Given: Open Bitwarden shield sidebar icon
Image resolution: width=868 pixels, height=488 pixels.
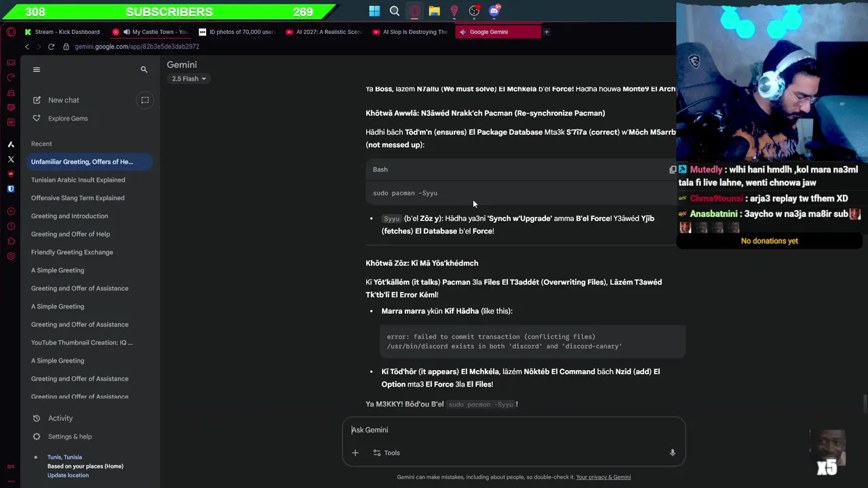Looking at the screenshot, I should coord(11,189).
